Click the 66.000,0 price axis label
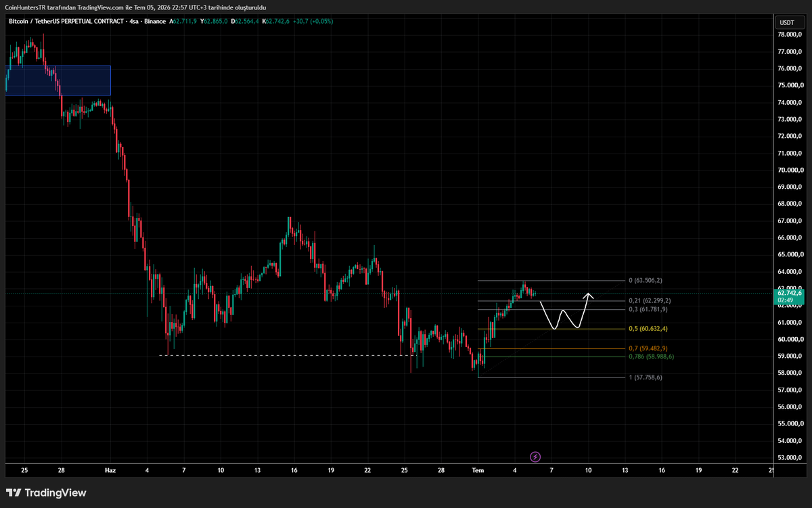 click(790, 237)
